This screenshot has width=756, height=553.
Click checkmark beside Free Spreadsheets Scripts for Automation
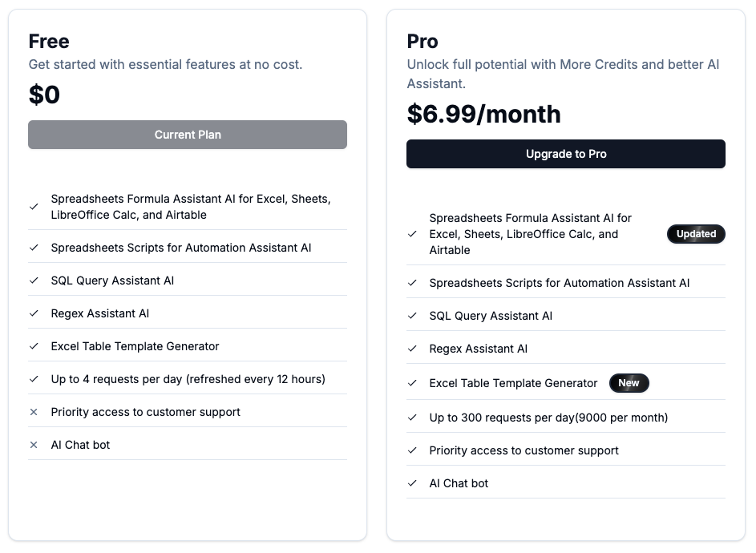pyautogui.click(x=34, y=248)
